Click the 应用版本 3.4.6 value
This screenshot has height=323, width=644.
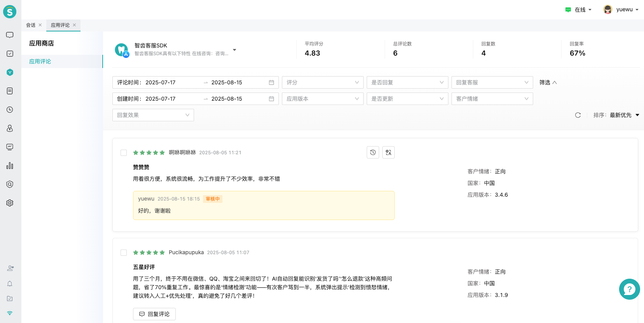501,195
